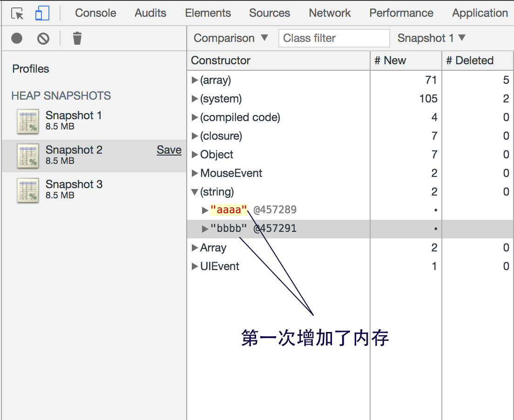Expand the "bbbb" string entry
514x420 pixels.
pos(205,229)
